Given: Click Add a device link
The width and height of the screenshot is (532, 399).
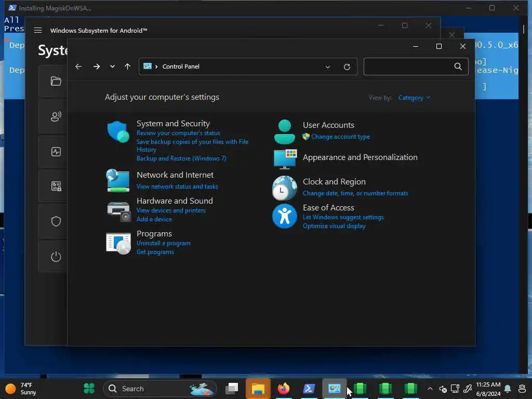Looking at the screenshot, I should 154,219.
